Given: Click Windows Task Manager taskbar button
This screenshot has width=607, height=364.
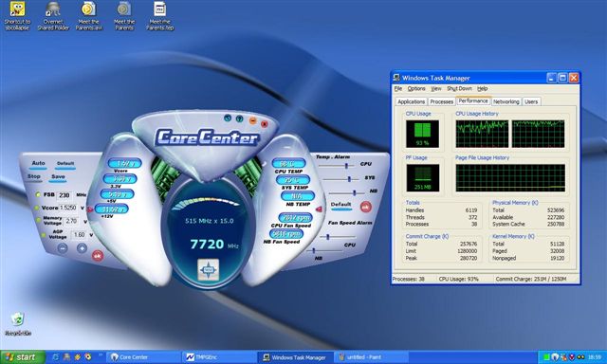Looking at the screenshot, I should pyautogui.click(x=295, y=357).
